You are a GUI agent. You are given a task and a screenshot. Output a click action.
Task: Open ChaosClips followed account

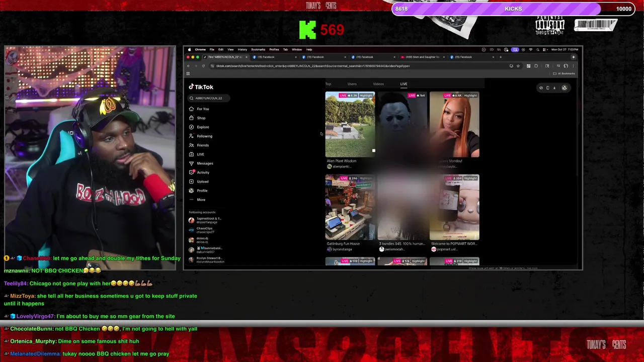pyautogui.click(x=202, y=230)
